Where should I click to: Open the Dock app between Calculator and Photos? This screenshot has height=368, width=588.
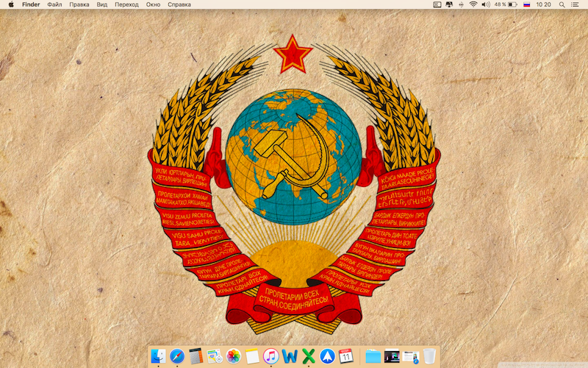click(x=215, y=355)
